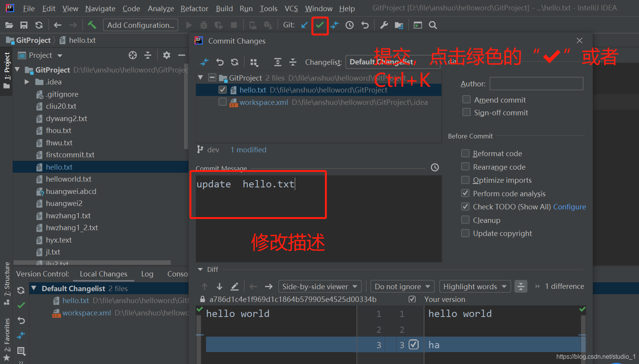Click Refresh icon in Commit Changes toolbar
Screen dimensions: 639x364
coord(235,62)
